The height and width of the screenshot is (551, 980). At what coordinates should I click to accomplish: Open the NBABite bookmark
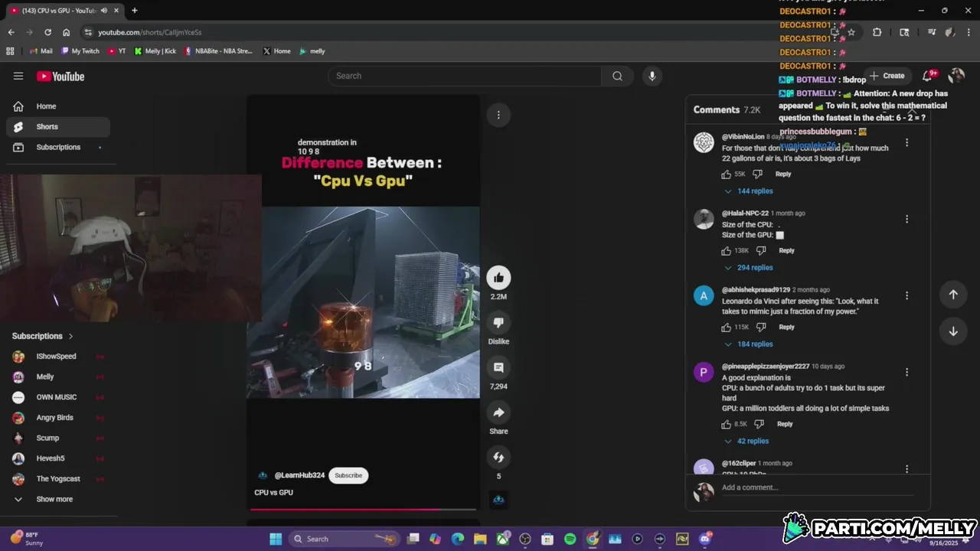coord(218,51)
